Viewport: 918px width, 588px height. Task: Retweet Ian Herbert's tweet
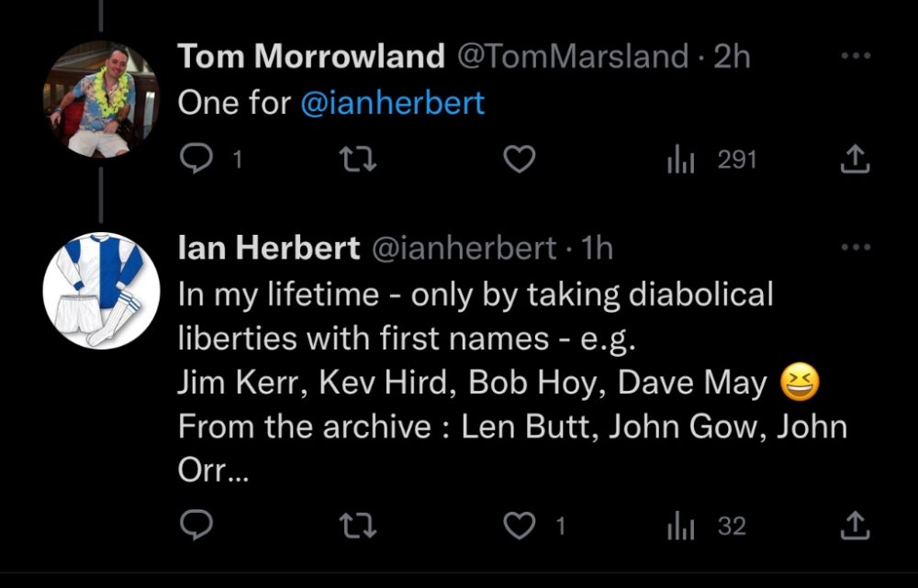point(357,526)
